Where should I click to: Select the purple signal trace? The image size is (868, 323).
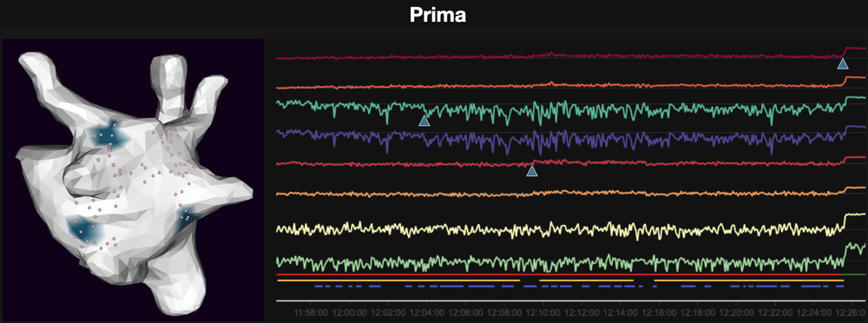(x=570, y=139)
